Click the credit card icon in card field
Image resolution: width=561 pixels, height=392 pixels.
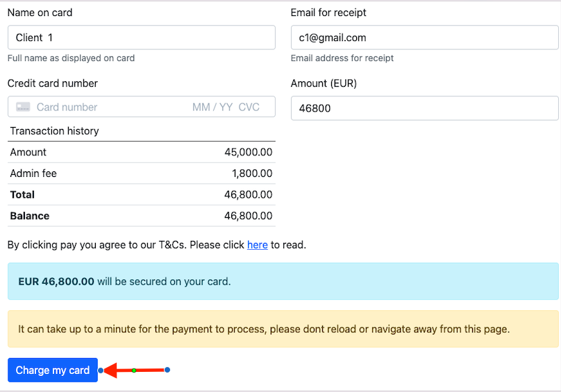(23, 107)
